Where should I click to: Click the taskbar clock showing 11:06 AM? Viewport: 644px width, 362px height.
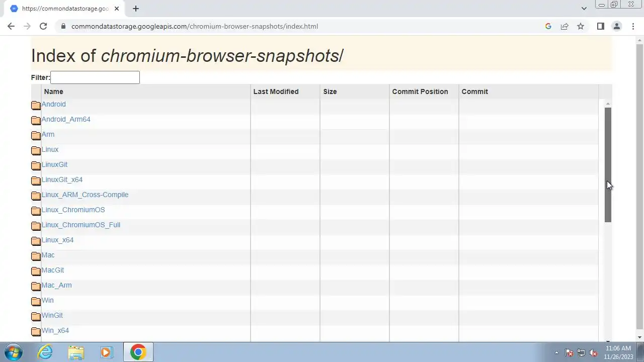pos(618,348)
